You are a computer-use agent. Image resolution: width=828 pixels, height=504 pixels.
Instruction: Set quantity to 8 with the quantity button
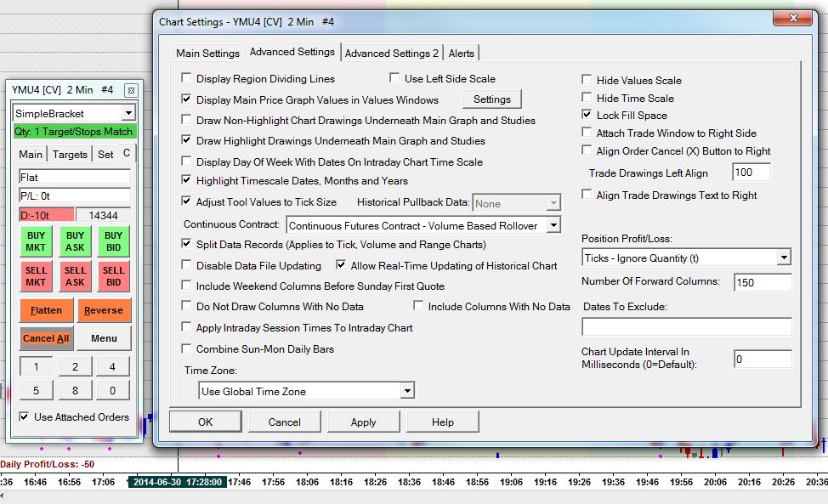75,390
